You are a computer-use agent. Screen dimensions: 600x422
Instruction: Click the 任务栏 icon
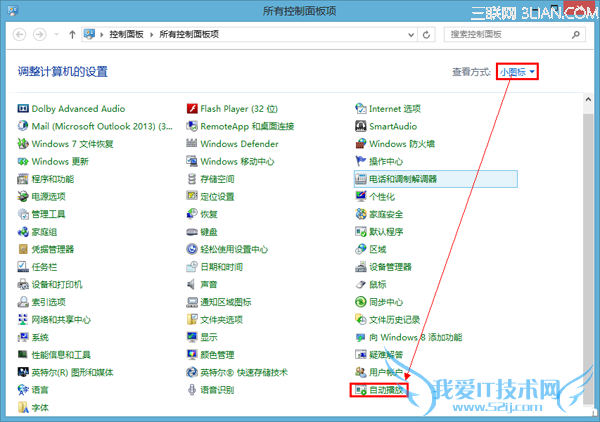[23, 267]
